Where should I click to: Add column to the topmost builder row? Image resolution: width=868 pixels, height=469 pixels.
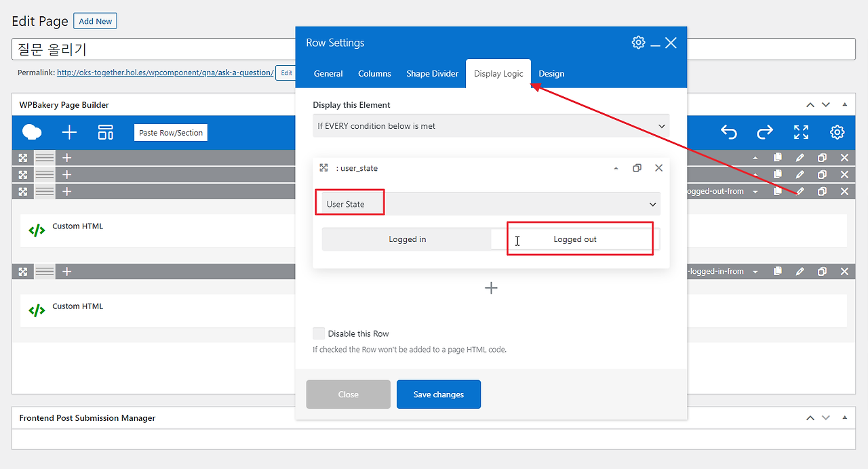click(x=66, y=157)
